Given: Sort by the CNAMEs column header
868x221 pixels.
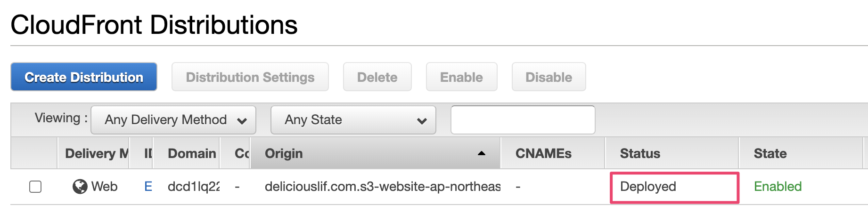Looking at the screenshot, I should tap(543, 153).
